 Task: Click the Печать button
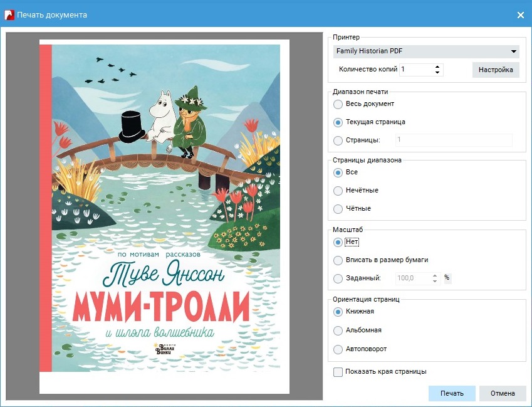tap(452, 393)
